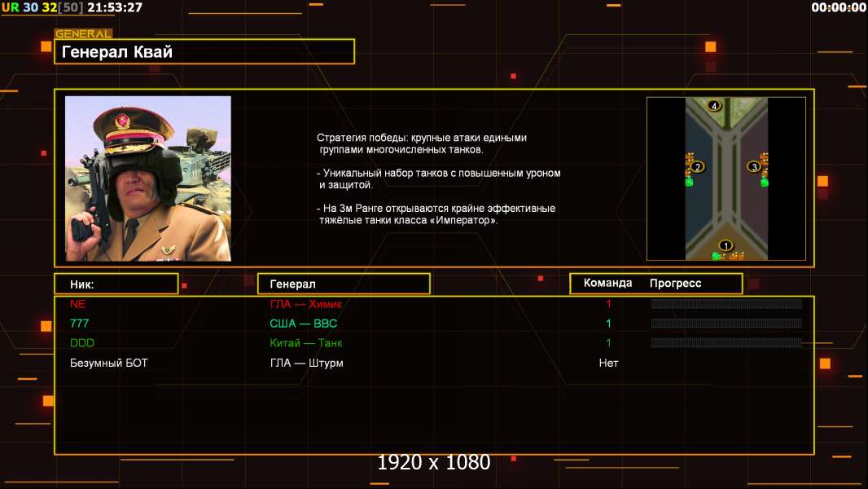
Task: Click team number 1 for player 777
Action: coord(608,323)
